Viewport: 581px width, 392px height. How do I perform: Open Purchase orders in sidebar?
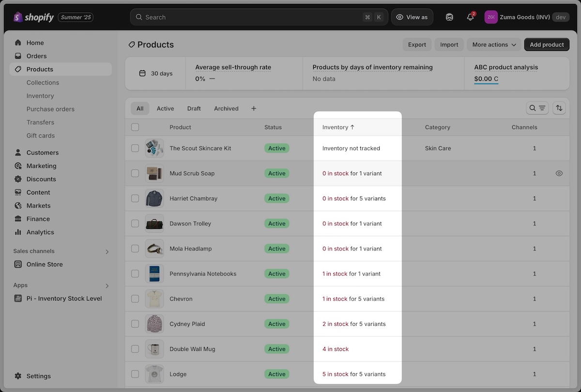point(50,109)
